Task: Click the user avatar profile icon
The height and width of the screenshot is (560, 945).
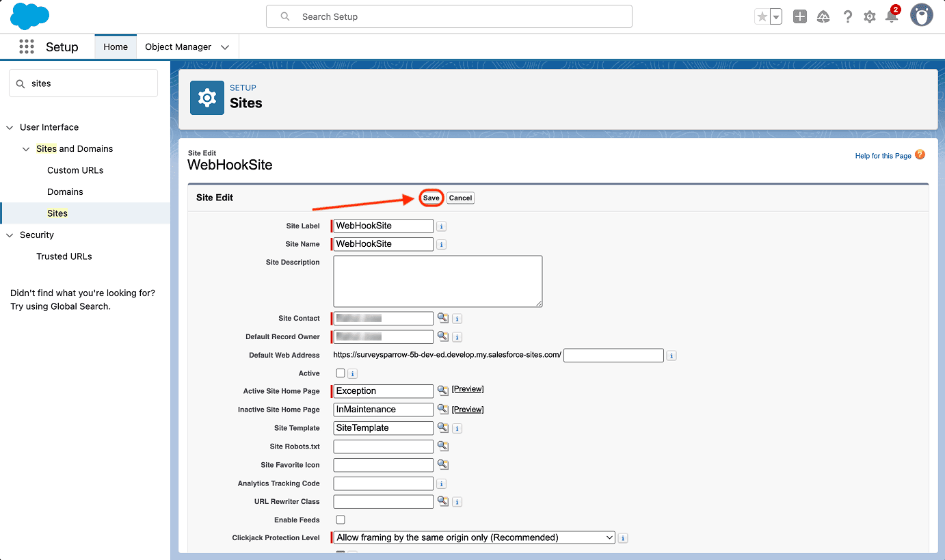Action: 921,16
